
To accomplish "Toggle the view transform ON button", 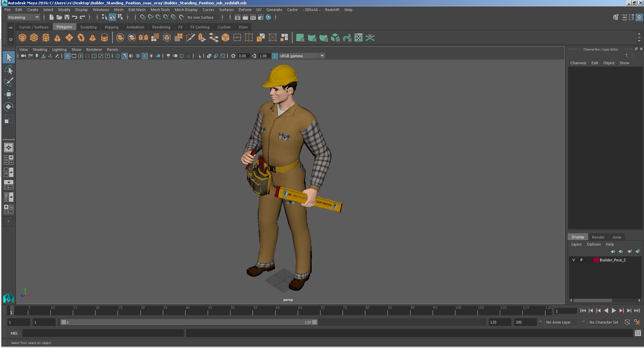I will [275, 56].
